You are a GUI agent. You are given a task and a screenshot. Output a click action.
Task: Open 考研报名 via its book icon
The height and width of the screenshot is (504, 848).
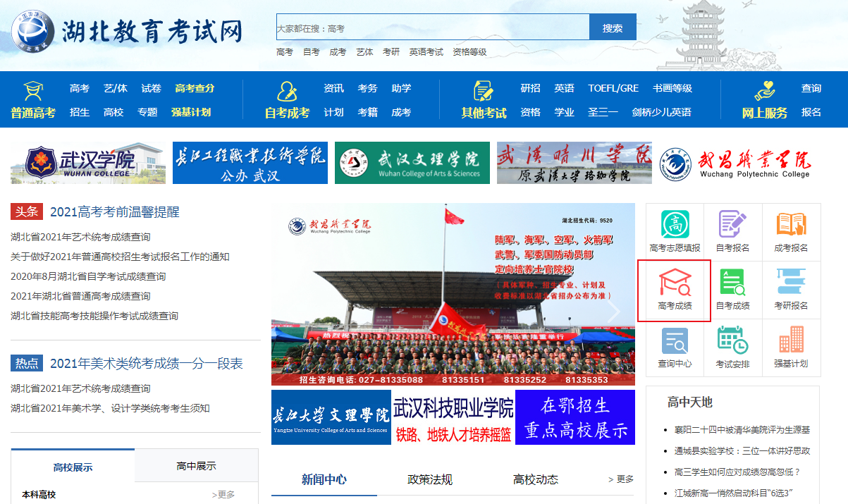(x=791, y=289)
